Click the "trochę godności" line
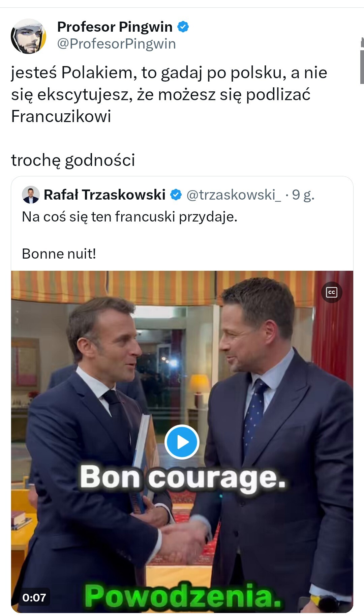Image resolution: width=364 pixels, height=616 pixels. 73,160
